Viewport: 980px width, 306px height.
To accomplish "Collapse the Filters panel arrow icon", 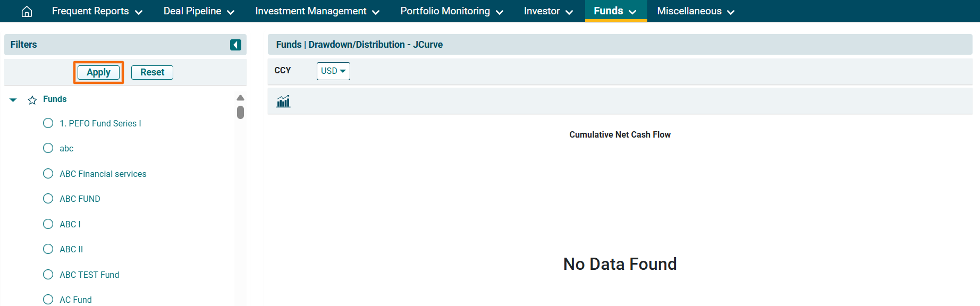I will pyautogui.click(x=235, y=45).
